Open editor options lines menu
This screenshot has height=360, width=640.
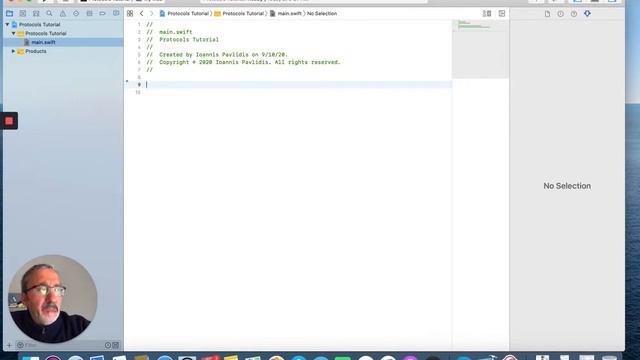pyautogui.click(x=487, y=13)
